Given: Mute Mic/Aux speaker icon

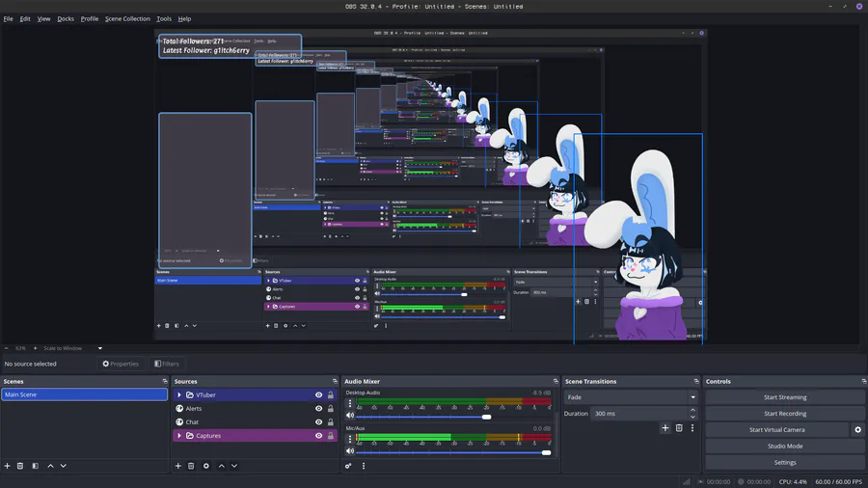Looking at the screenshot, I should pyautogui.click(x=350, y=451).
